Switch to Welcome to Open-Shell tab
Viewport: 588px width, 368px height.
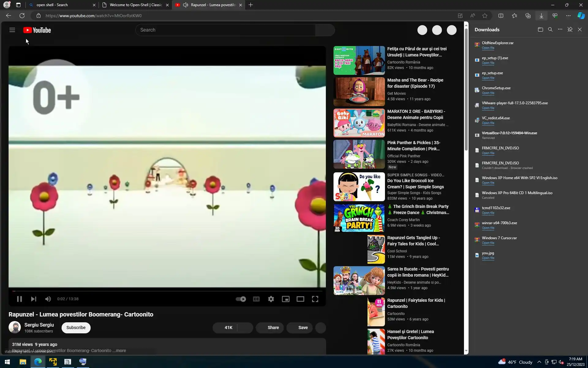pos(136,5)
